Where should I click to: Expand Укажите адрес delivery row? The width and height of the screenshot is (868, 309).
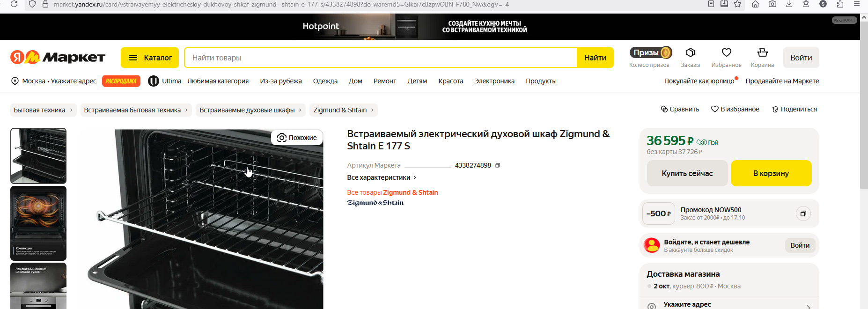(729, 304)
